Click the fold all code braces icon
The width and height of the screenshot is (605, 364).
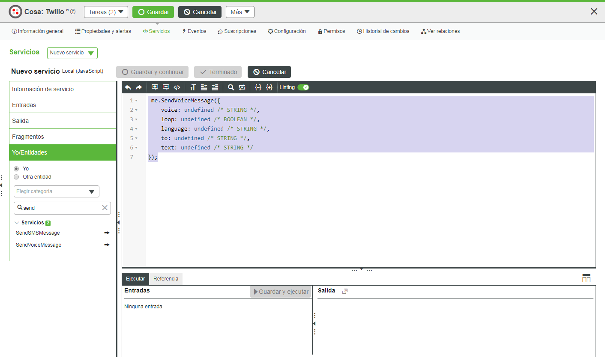click(258, 87)
